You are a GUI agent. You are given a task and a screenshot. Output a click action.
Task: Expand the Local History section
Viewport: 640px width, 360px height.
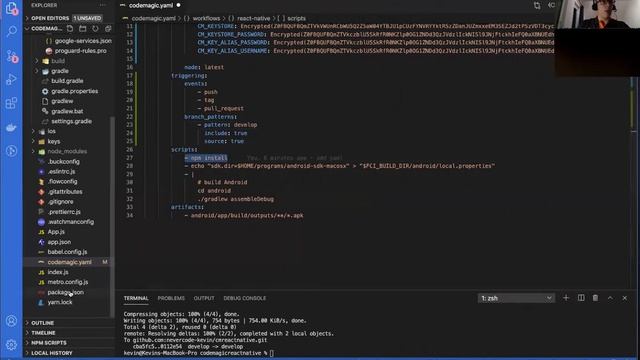click(x=51, y=353)
